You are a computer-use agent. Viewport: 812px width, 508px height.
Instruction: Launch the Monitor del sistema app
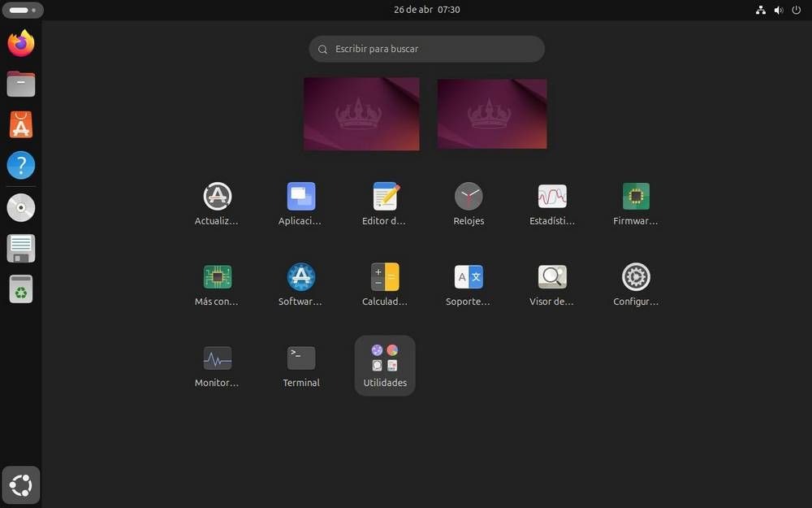tap(217, 358)
